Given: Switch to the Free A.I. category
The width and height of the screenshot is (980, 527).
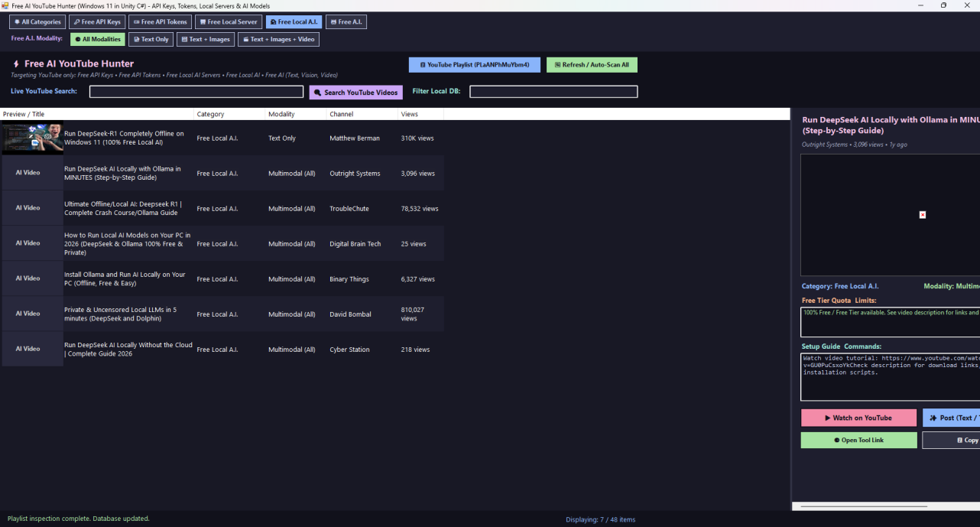Looking at the screenshot, I should [x=346, y=22].
